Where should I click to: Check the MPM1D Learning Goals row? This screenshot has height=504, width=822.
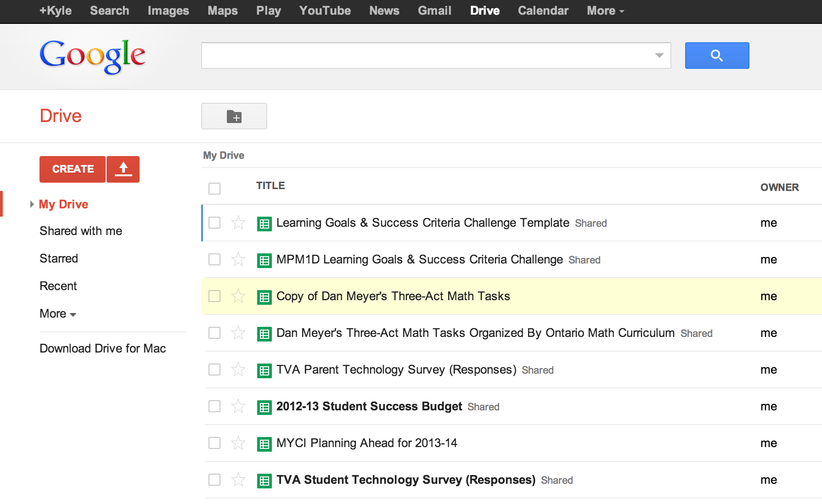pos(214,259)
